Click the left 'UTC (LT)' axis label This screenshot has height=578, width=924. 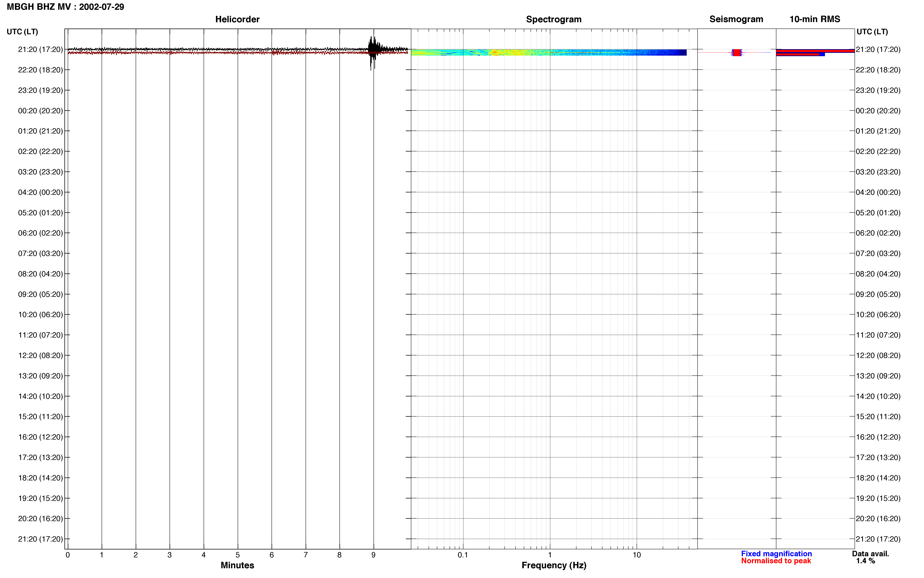tap(22, 32)
